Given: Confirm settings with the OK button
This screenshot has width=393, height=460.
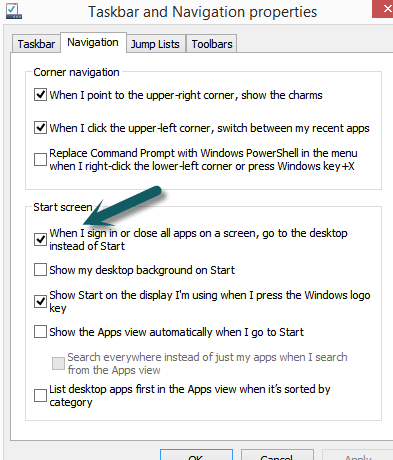Looking at the screenshot, I should pyautogui.click(x=196, y=455).
